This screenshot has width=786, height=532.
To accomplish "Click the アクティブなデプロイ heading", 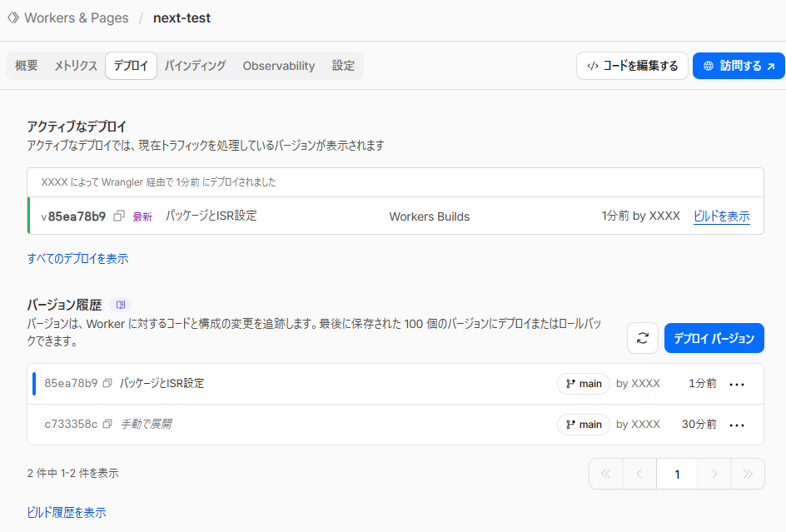I will click(77, 127).
